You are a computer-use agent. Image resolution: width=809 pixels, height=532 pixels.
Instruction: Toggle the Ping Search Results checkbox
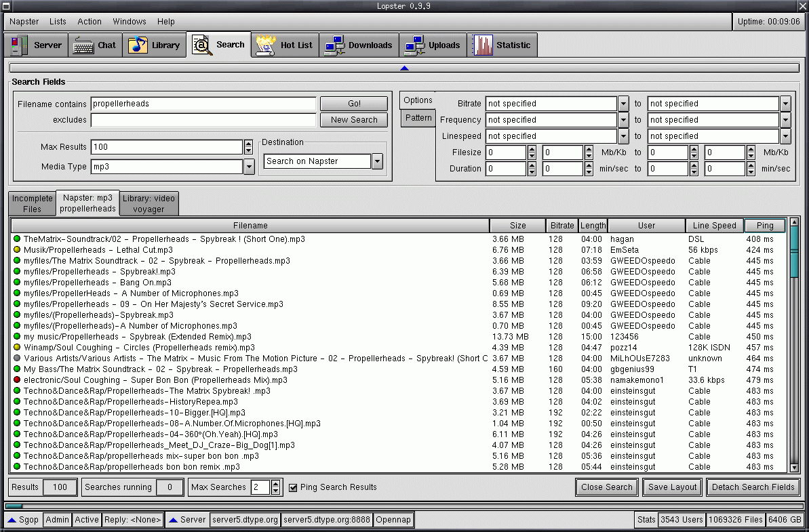[x=294, y=487]
